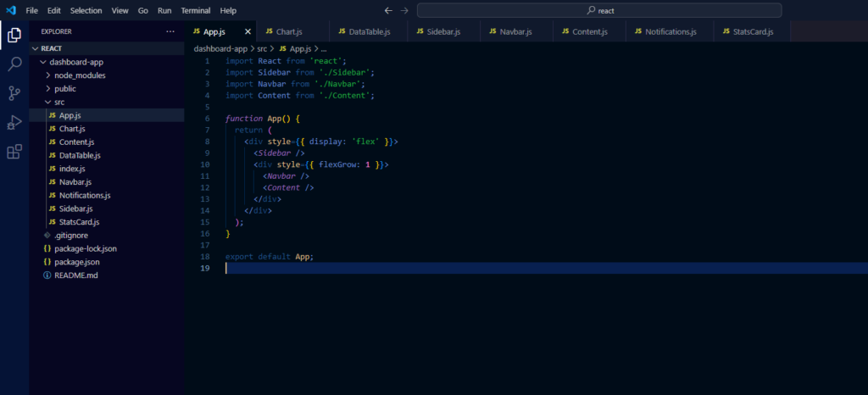Click line number 6 in the gutter
This screenshot has height=395, width=868.
coord(207,119)
